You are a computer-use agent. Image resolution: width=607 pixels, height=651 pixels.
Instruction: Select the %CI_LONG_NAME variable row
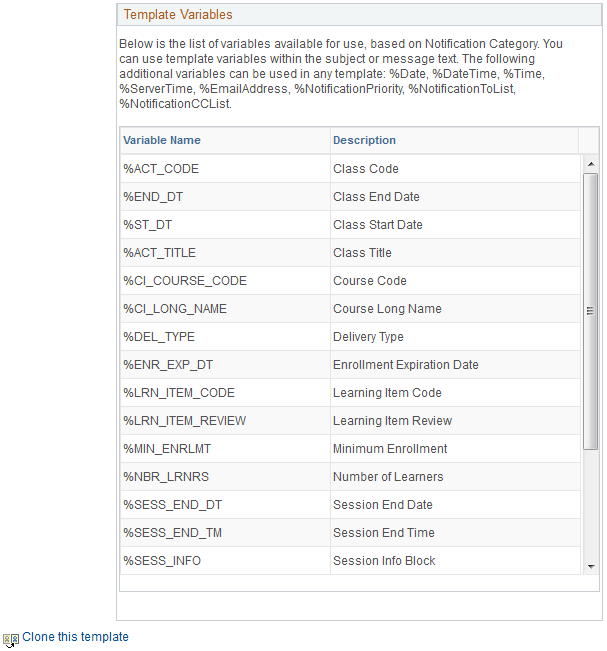(x=175, y=309)
